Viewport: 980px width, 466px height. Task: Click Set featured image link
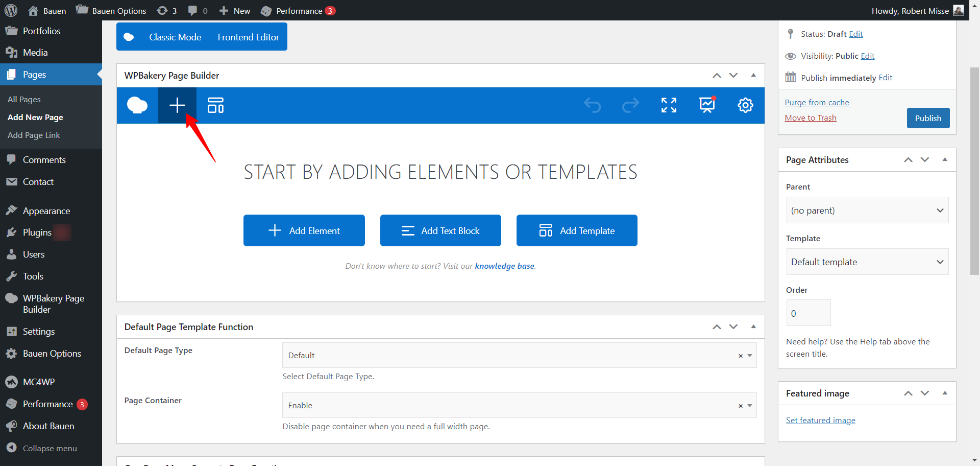coord(821,421)
